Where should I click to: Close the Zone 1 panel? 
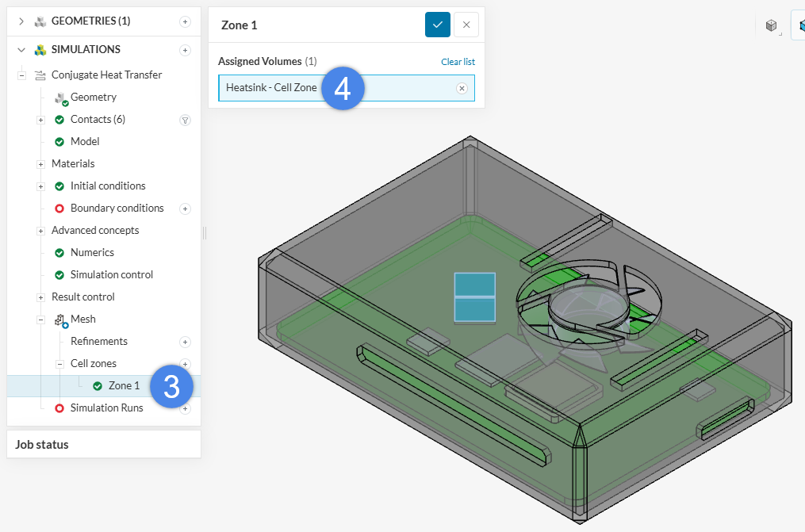point(466,25)
